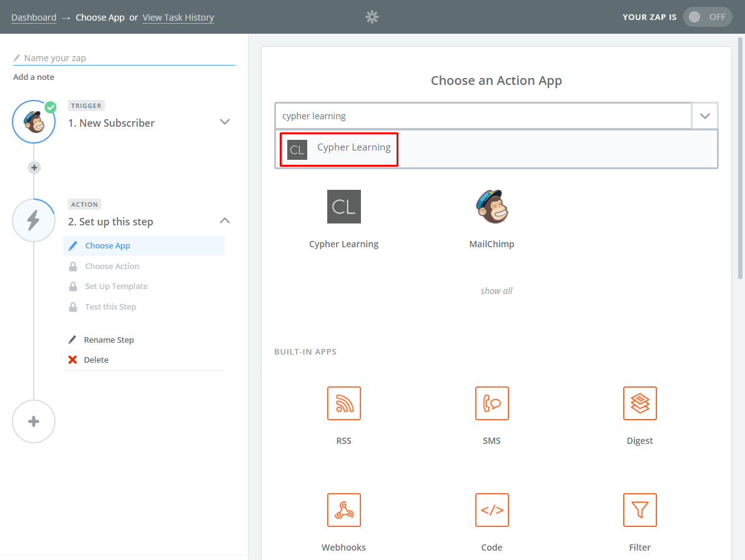745x560 pixels.
Task: Click the lightning bolt action step icon
Action: pos(34,220)
